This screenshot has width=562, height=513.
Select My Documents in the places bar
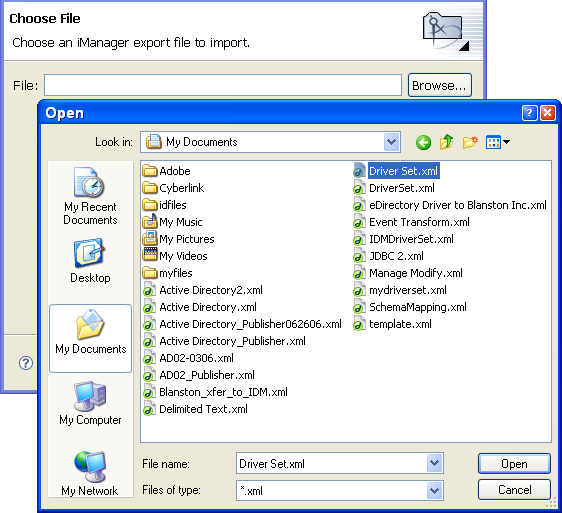pos(90,338)
